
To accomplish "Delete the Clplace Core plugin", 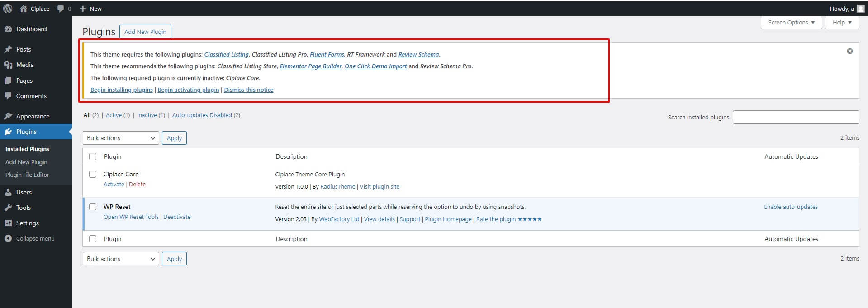I will pos(137,185).
